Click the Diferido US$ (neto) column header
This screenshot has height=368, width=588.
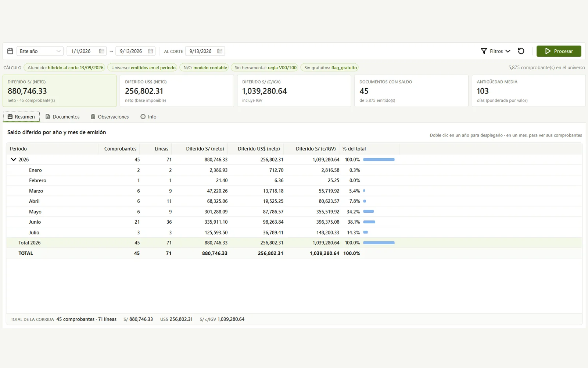(x=256, y=149)
